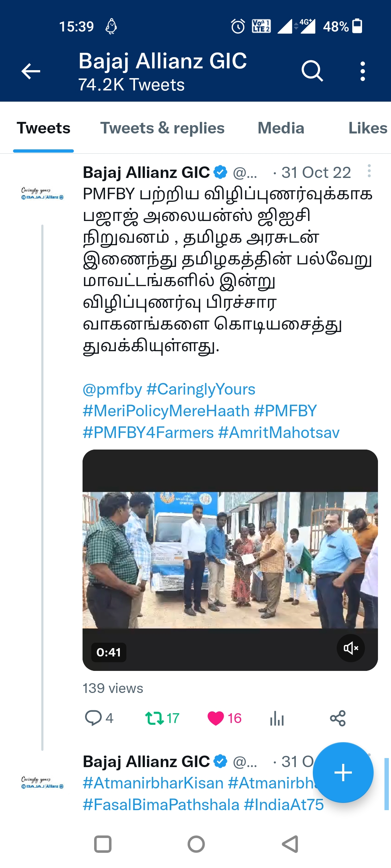The image size is (391, 868).
Task: Open the #AtmanirbharKisan hashtag
Action: coord(153,783)
